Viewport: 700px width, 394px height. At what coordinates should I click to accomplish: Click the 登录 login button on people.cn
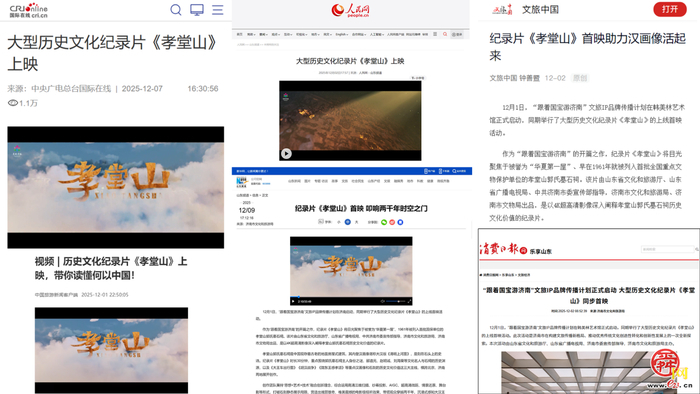(457, 34)
